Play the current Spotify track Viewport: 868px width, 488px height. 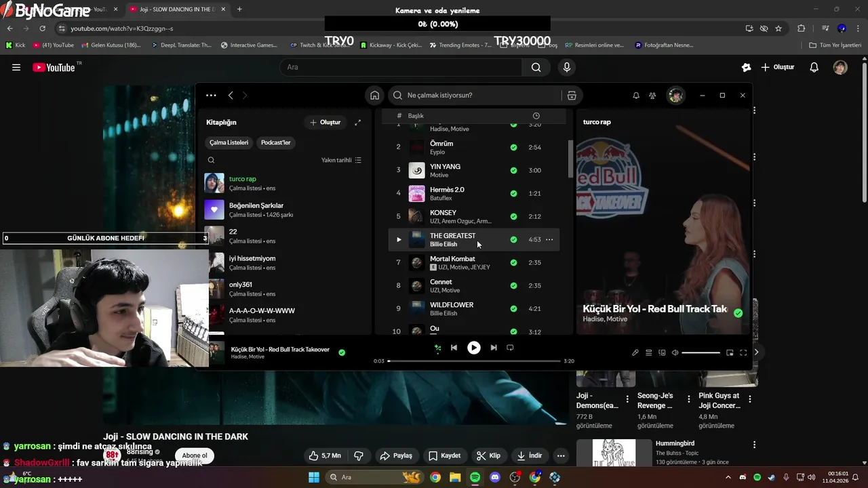click(474, 348)
